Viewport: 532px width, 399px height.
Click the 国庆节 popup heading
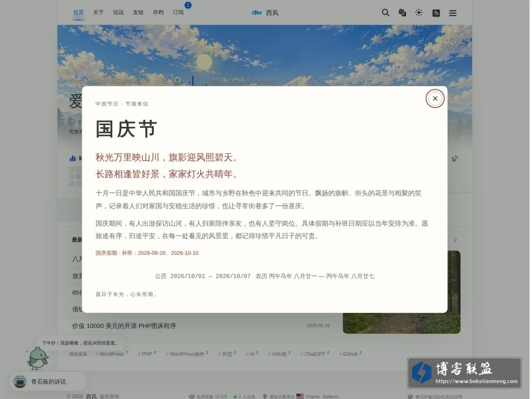126,129
